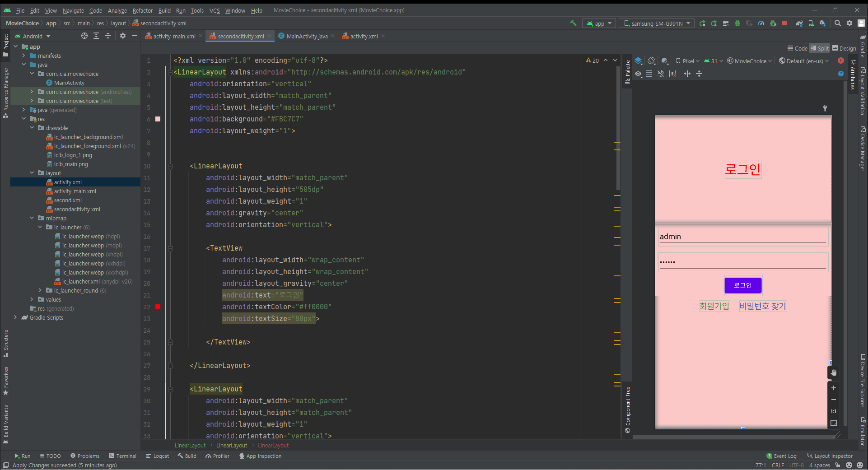Stop the running app with red square
868x470 pixels.
pyautogui.click(x=784, y=23)
